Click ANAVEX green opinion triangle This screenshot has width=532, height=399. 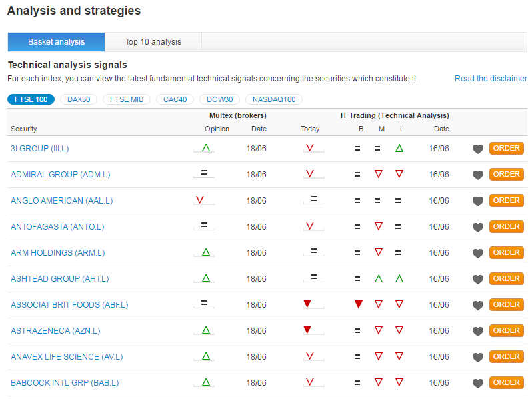(x=206, y=356)
